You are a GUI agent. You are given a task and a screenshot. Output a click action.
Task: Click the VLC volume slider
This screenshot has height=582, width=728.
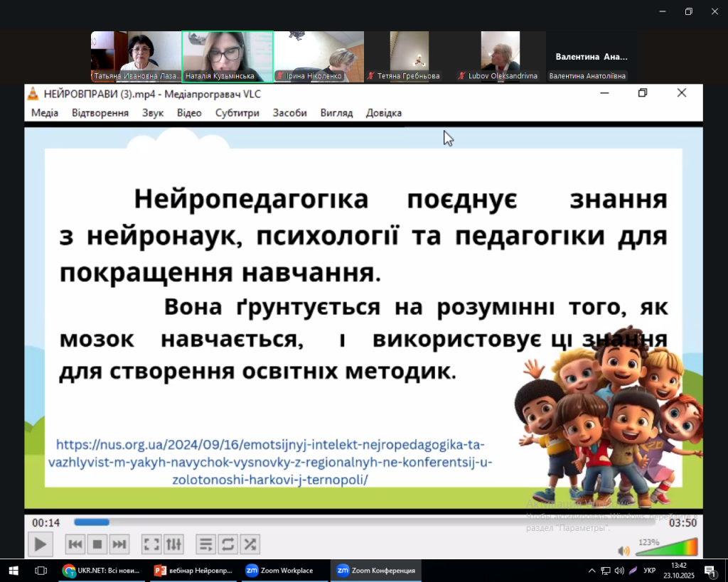667,548
